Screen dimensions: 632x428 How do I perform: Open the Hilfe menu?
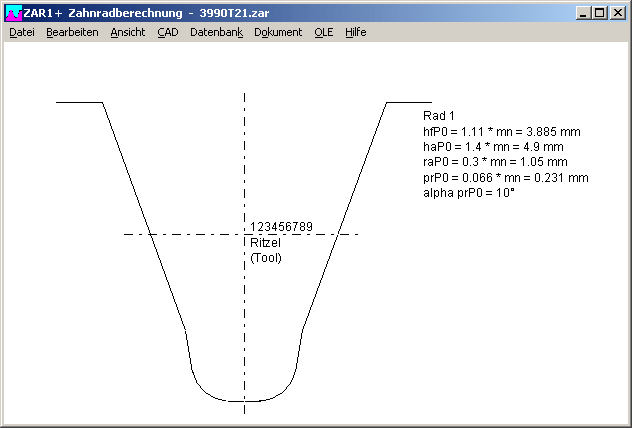356,32
